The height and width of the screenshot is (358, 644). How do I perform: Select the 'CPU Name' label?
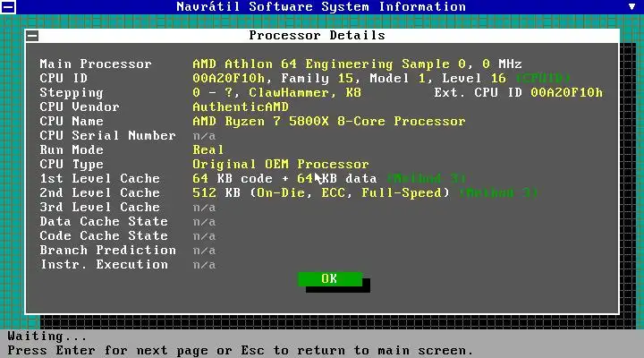[72, 121]
